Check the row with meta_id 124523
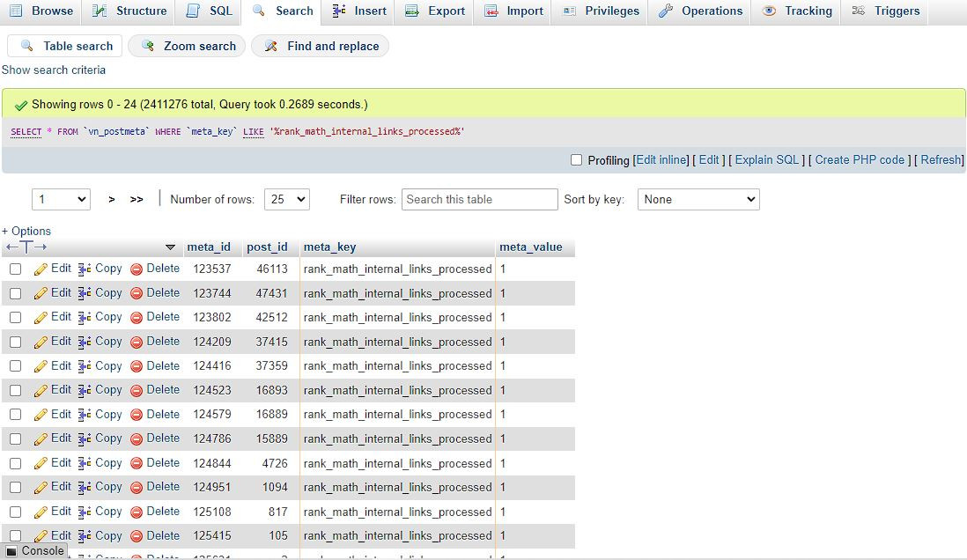 [x=16, y=390]
